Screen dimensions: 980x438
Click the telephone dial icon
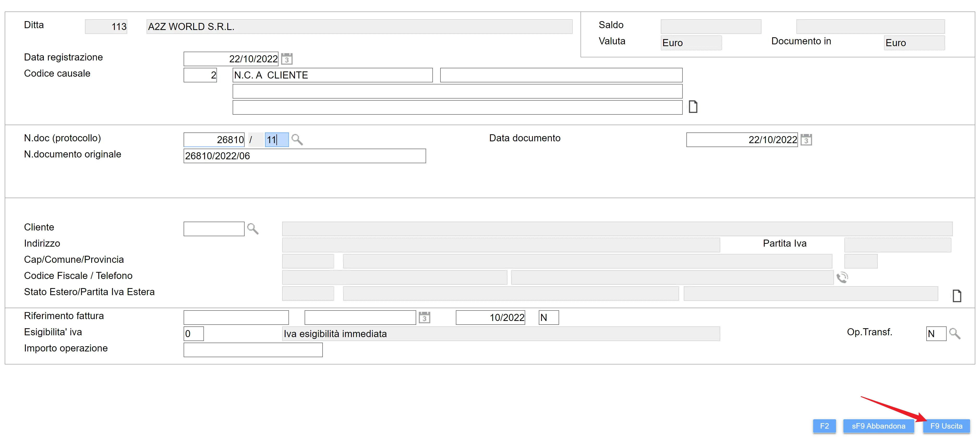coord(842,278)
